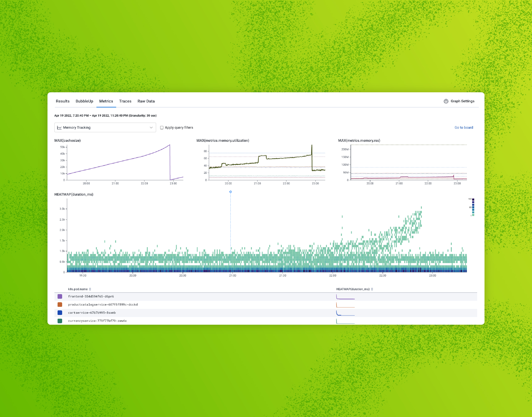Click the MAX(metrics.memory.rss) chart title

point(359,140)
